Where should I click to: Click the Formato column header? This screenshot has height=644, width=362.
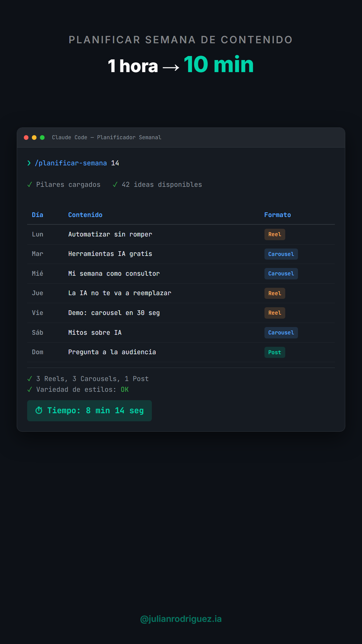(277, 215)
